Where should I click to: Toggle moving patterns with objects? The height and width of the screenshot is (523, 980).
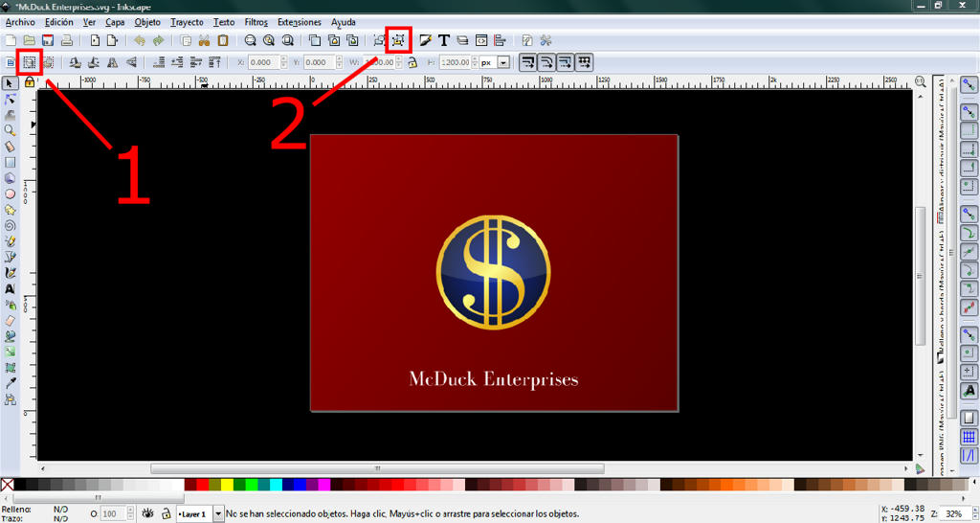584,62
